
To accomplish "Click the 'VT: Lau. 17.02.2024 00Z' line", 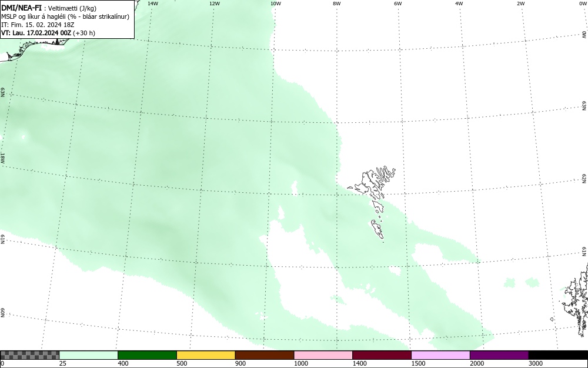I will point(48,33).
